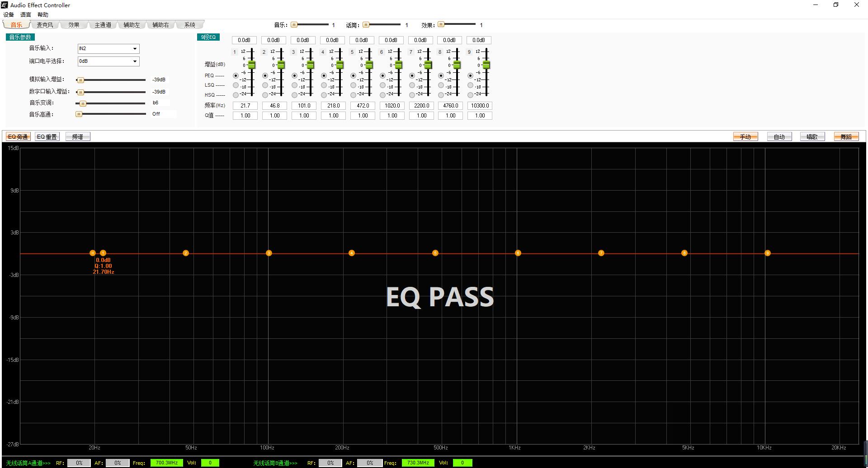This screenshot has height=468, width=868.
Task: Select EQ node 3 on the curve
Action: click(x=269, y=253)
